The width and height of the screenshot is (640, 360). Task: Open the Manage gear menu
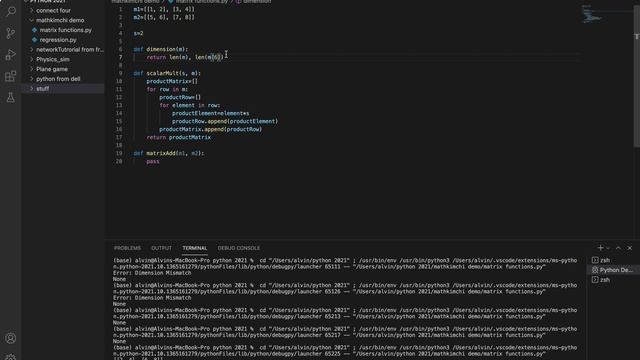(11, 357)
